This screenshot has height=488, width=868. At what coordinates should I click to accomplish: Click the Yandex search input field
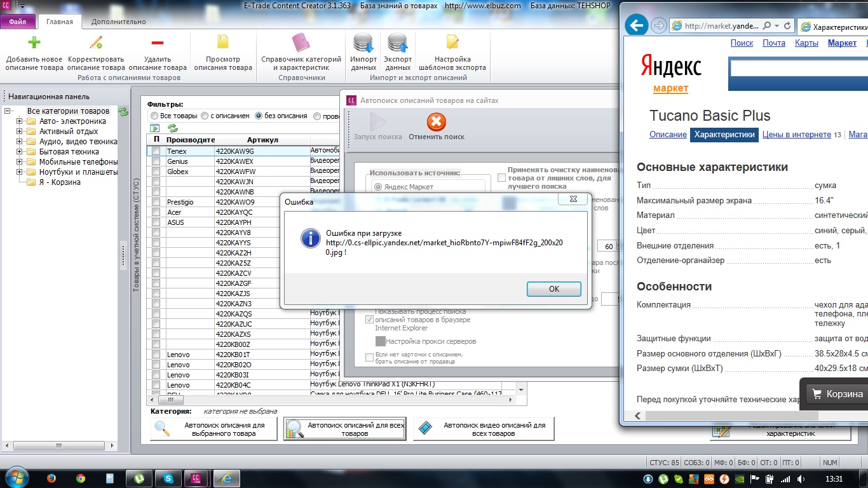[799, 68]
